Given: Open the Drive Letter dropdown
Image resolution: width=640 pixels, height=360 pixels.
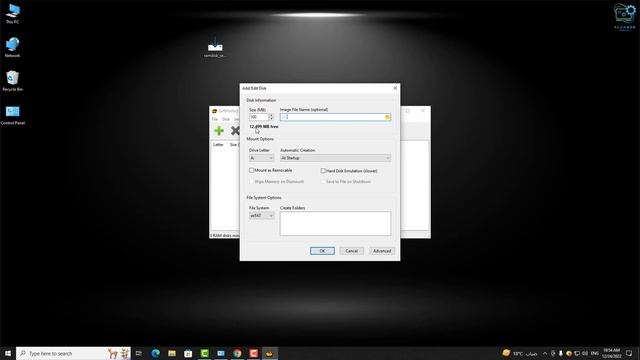Looking at the screenshot, I should (x=261, y=158).
